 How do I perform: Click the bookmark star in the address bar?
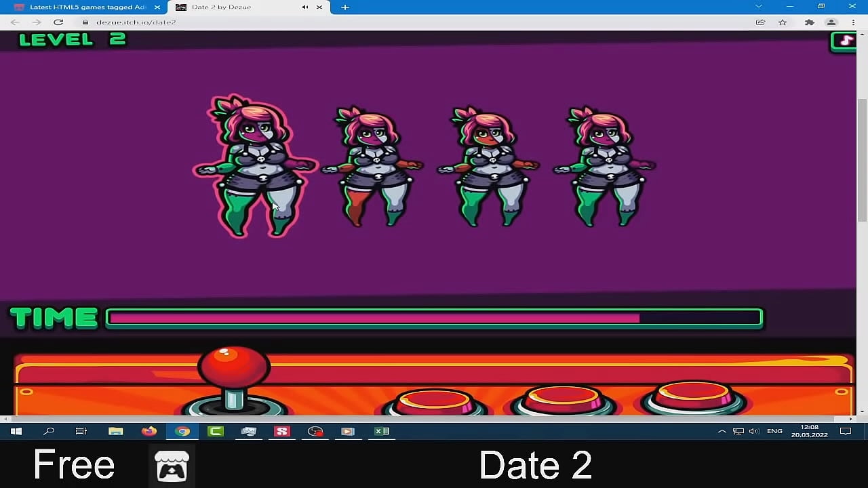[x=783, y=22]
